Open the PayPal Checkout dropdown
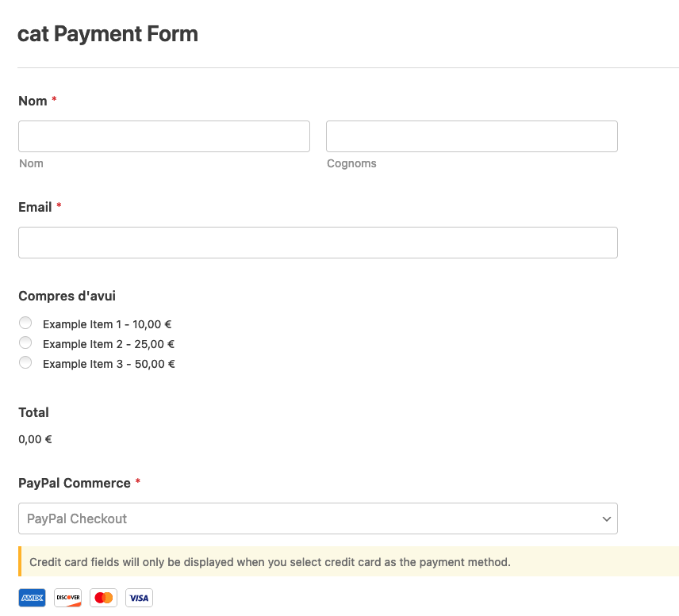Image resolution: width=679 pixels, height=616 pixels. (x=318, y=518)
